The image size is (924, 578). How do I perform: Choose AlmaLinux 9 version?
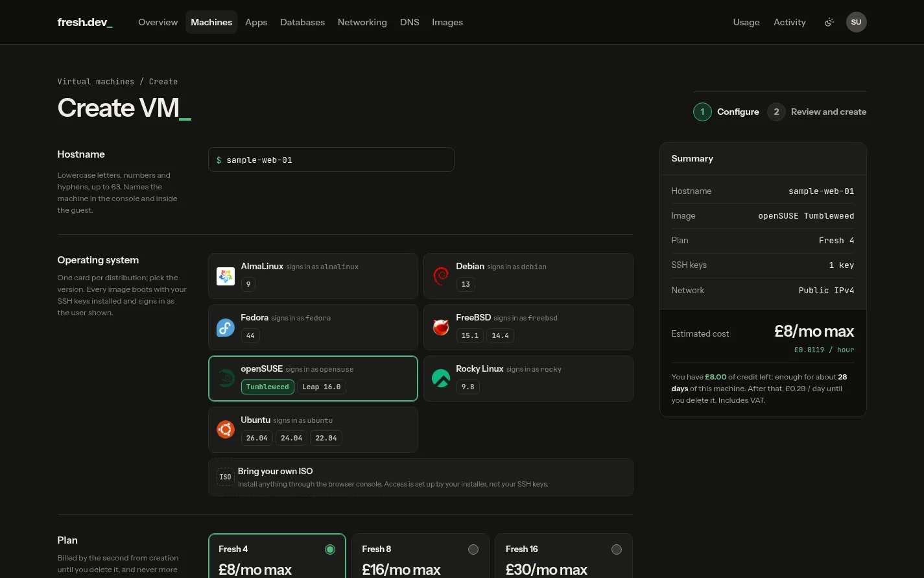pos(248,284)
